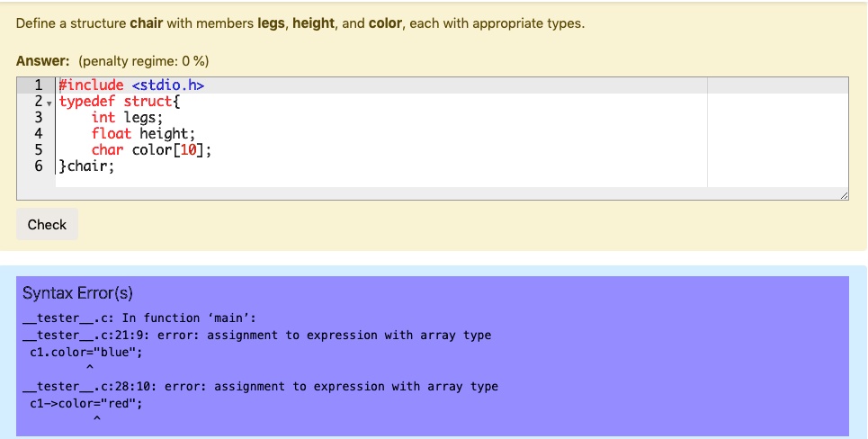
Task: Click the c1->color="red"; error line
Action: [x=86, y=404]
